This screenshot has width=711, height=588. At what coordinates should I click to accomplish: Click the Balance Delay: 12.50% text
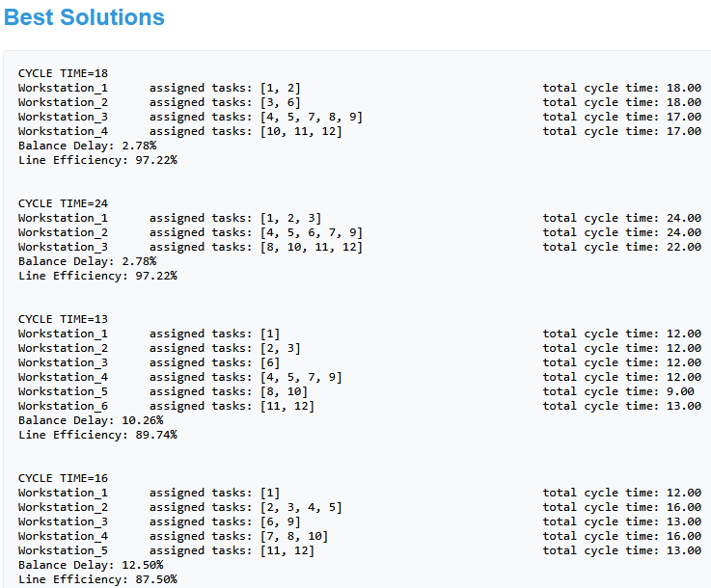[x=91, y=565]
